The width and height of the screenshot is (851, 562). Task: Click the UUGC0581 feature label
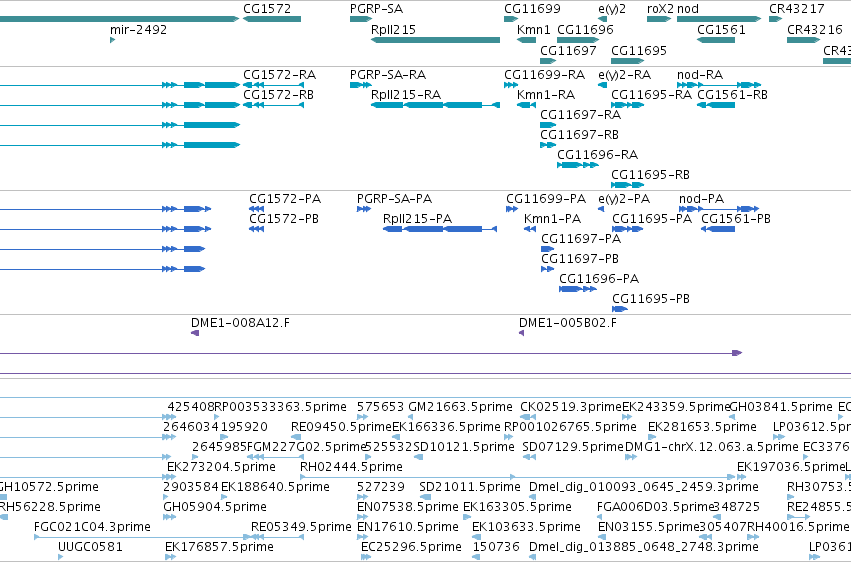[90, 547]
